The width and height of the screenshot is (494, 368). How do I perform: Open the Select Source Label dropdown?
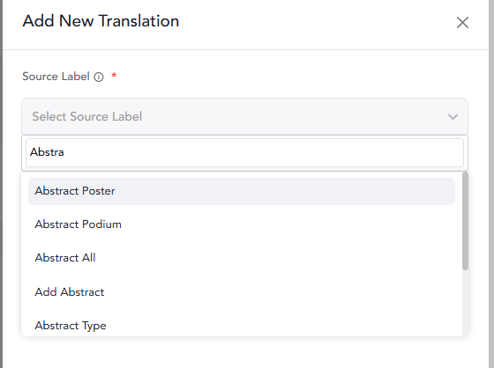coord(245,117)
